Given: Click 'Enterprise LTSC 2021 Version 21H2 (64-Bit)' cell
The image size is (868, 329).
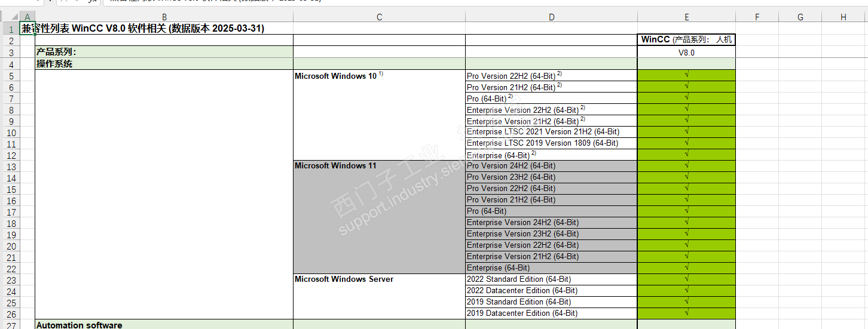Looking at the screenshot, I should click(x=551, y=132).
